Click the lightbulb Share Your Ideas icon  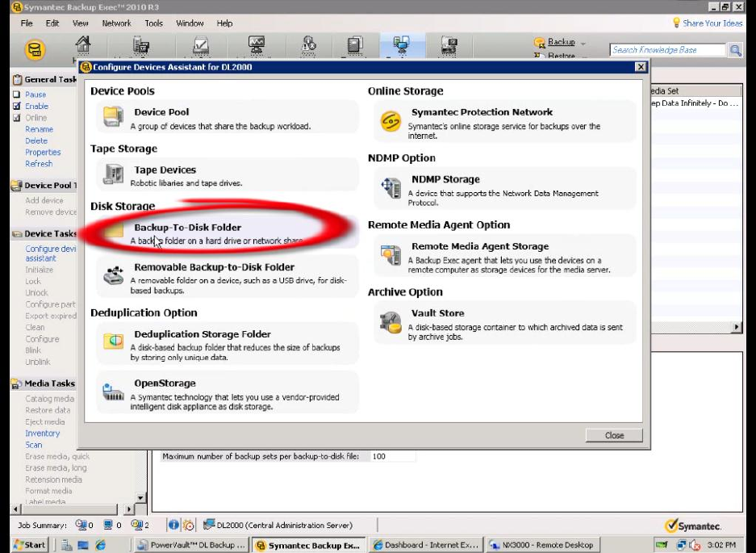(676, 23)
